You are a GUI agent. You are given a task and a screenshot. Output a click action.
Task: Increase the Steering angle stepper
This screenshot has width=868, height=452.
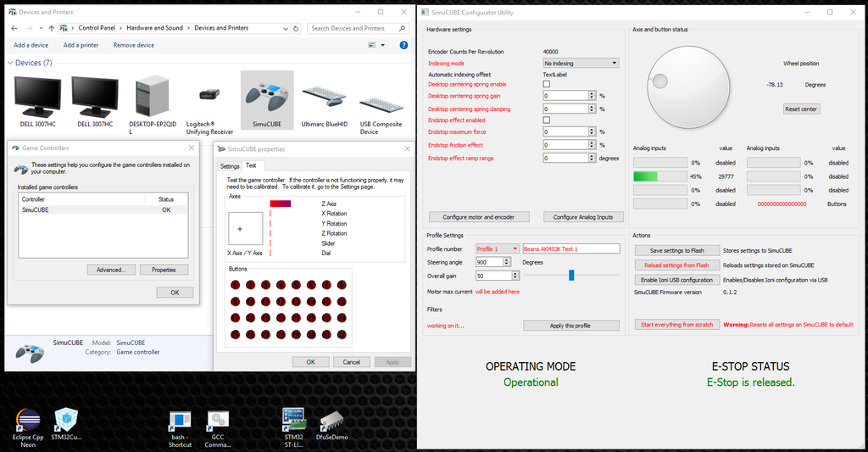507,259
